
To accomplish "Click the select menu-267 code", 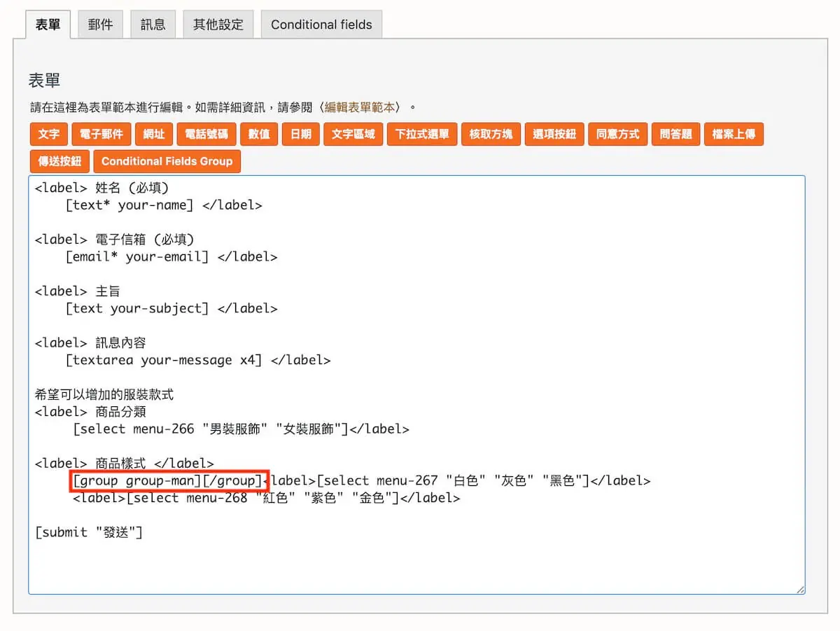I will click(454, 481).
